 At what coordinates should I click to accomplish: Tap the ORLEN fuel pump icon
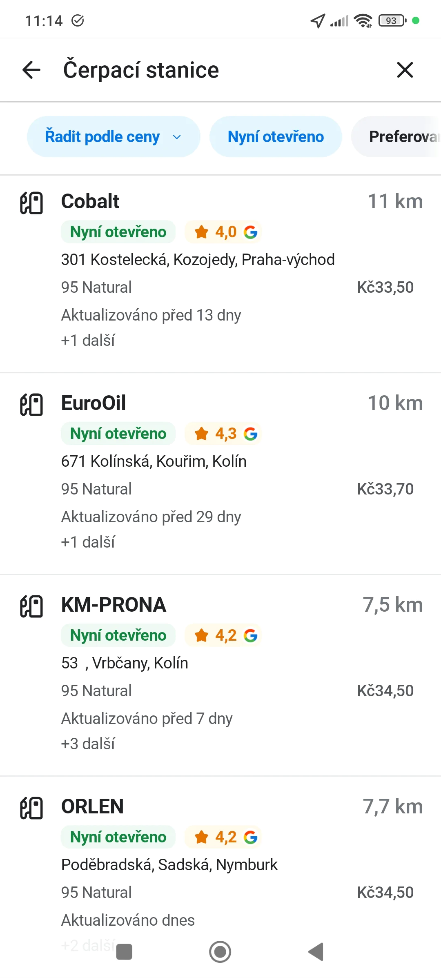(x=31, y=808)
